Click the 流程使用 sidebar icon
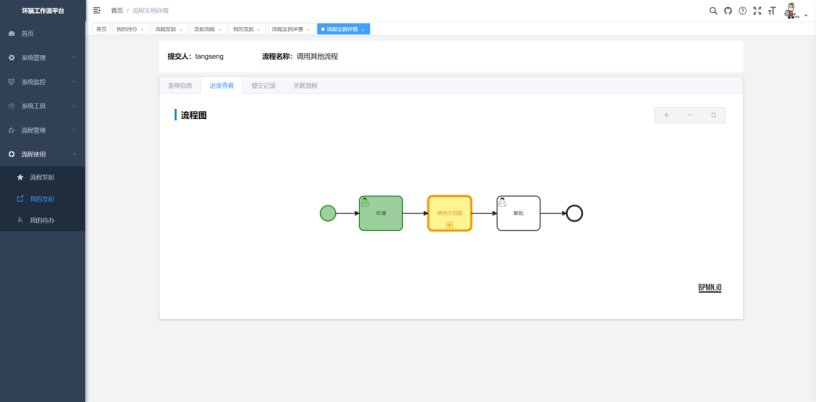817x402 pixels. click(x=12, y=154)
